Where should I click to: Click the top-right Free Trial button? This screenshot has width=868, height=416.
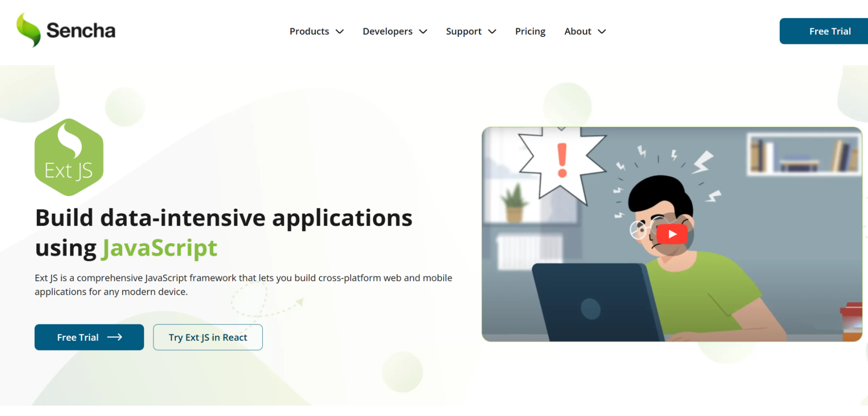pos(829,31)
